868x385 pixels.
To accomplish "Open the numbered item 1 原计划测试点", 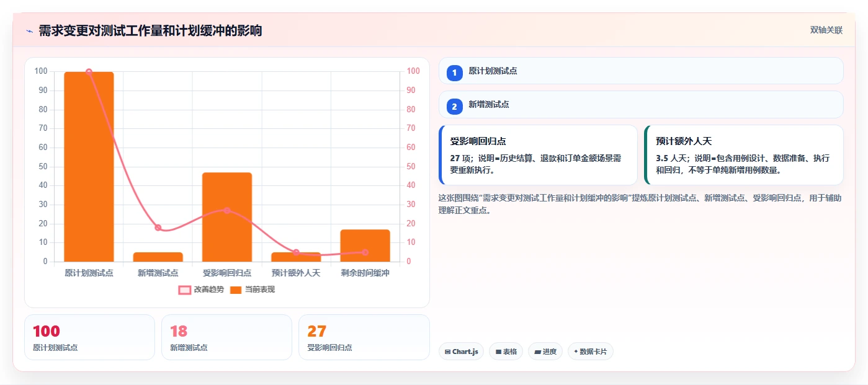I will 641,71.
